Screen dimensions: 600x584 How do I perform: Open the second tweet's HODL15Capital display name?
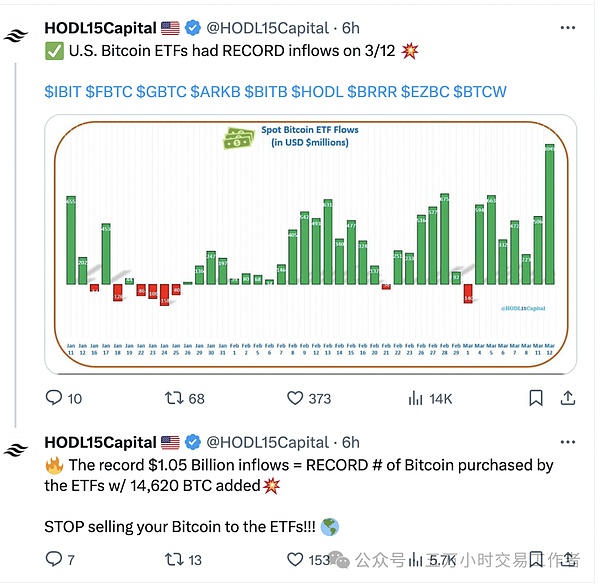(x=100, y=442)
